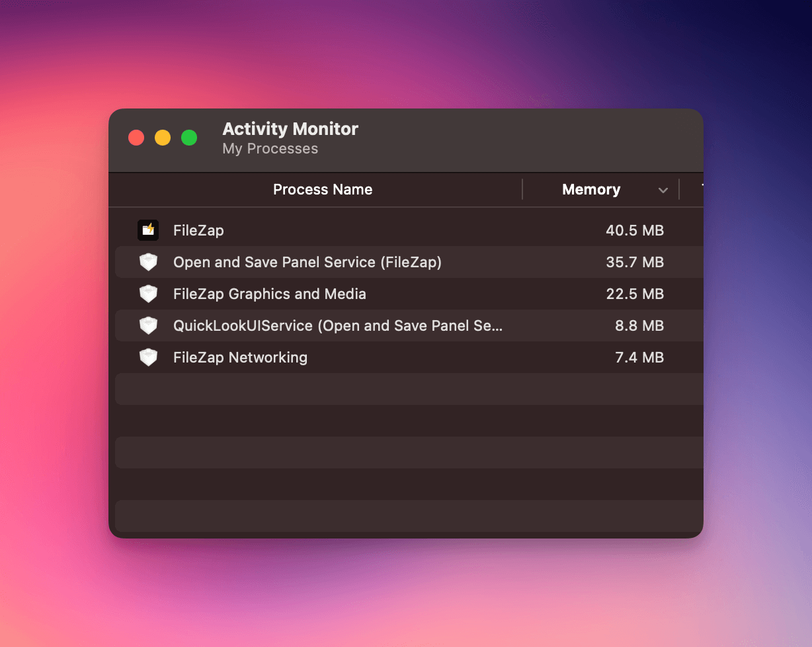The width and height of the screenshot is (812, 647).
Task: Click the shield icon beside FileZap Networking
Action: [x=148, y=357]
